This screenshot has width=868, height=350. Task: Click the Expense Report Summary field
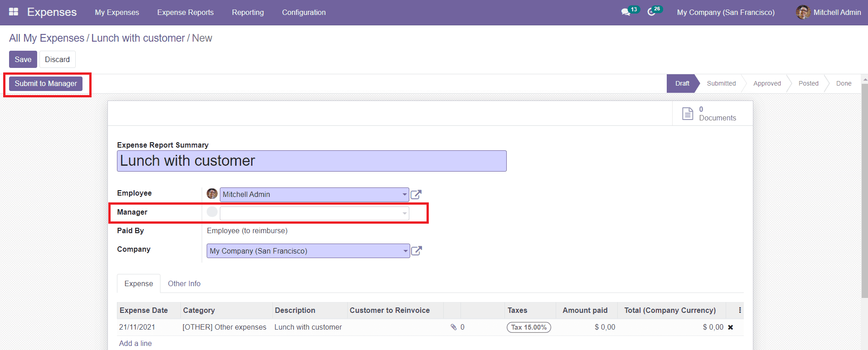tap(311, 161)
